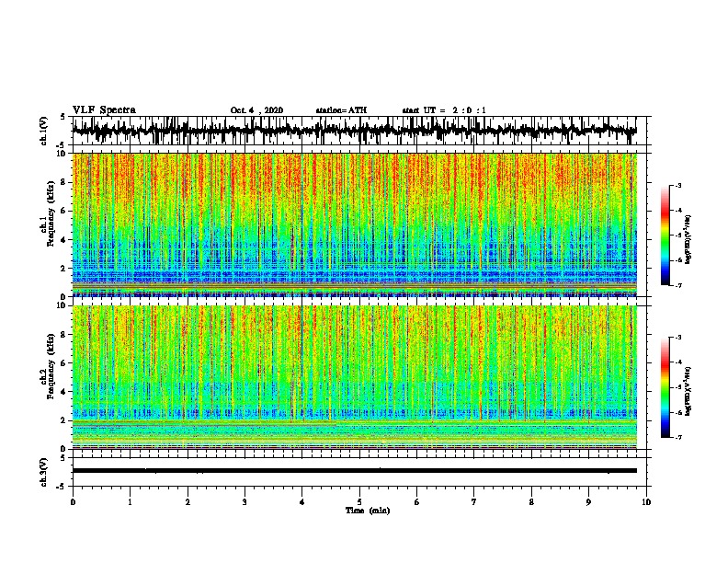Viewport: 728px width, 563px height.
Task: Click the time axis tick label 1
Action: (130, 502)
